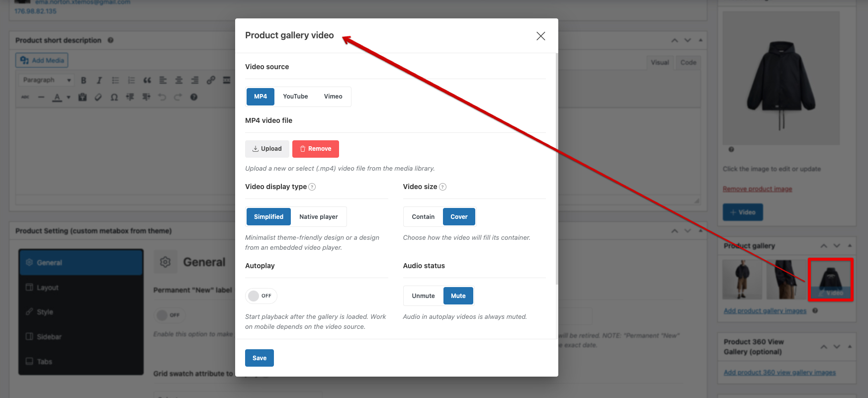
Task: Select Native player display type
Action: [318, 217]
